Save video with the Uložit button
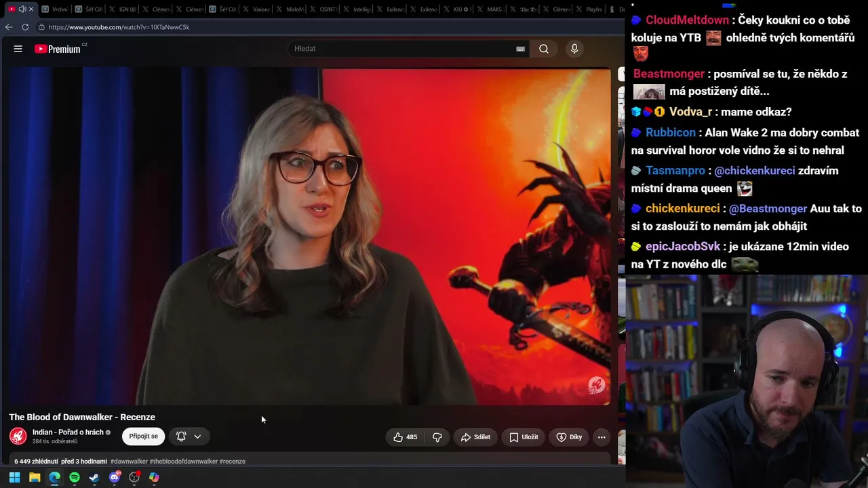Screen dimensions: 868x488 click(524, 437)
